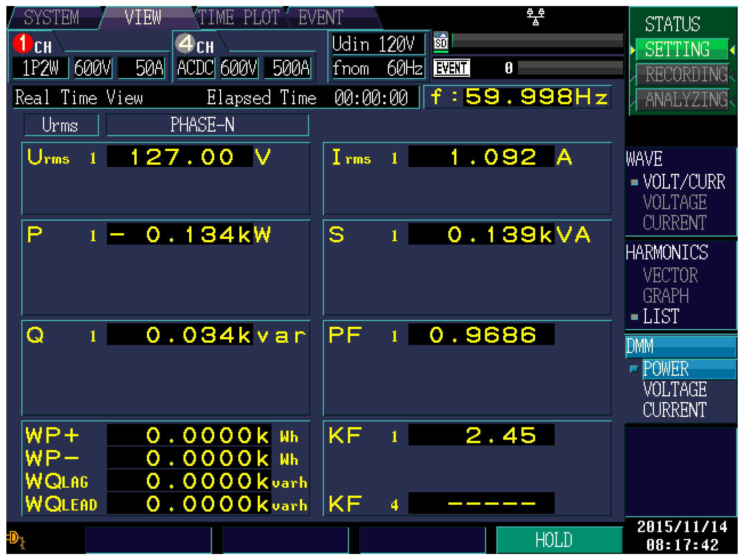This screenshot has width=743, height=560.
Task: Click the STATUS panel header
Action: pos(672,24)
